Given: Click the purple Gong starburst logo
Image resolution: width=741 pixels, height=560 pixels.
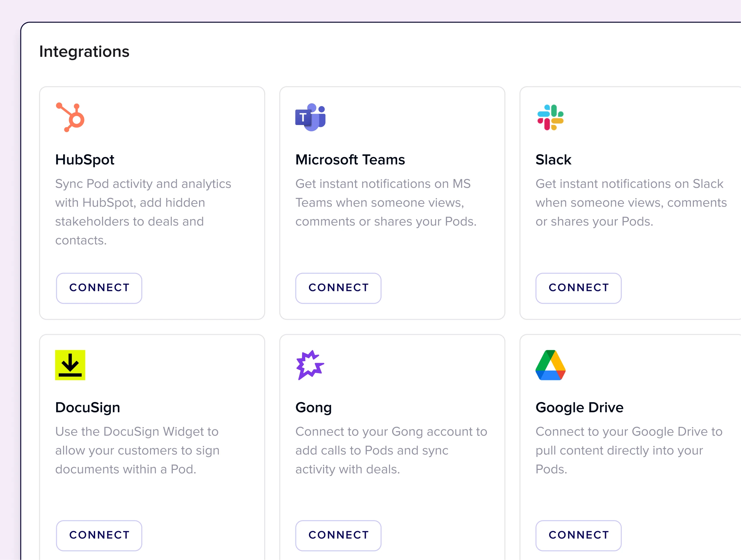Looking at the screenshot, I should point(309,365).
